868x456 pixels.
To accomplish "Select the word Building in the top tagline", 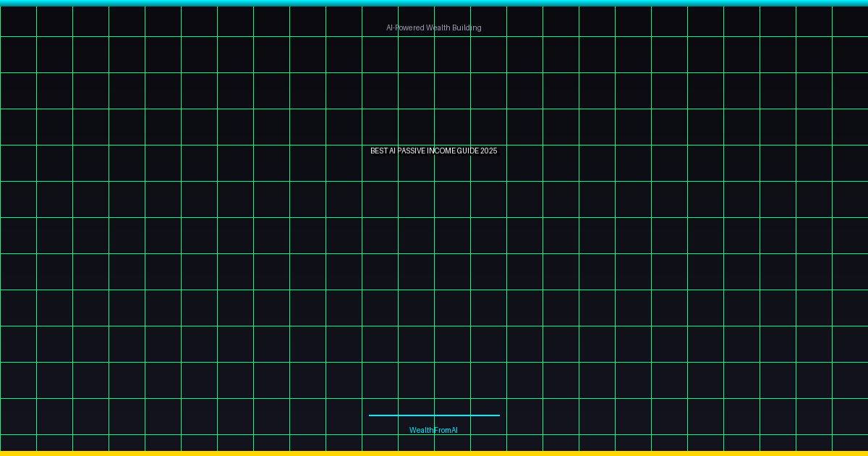I will (467, 28).
